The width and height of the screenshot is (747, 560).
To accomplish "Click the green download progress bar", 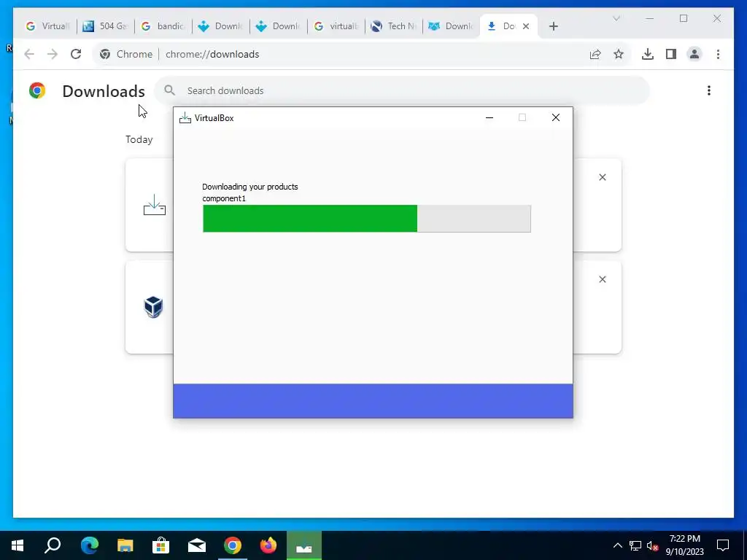I will point(366,219).
